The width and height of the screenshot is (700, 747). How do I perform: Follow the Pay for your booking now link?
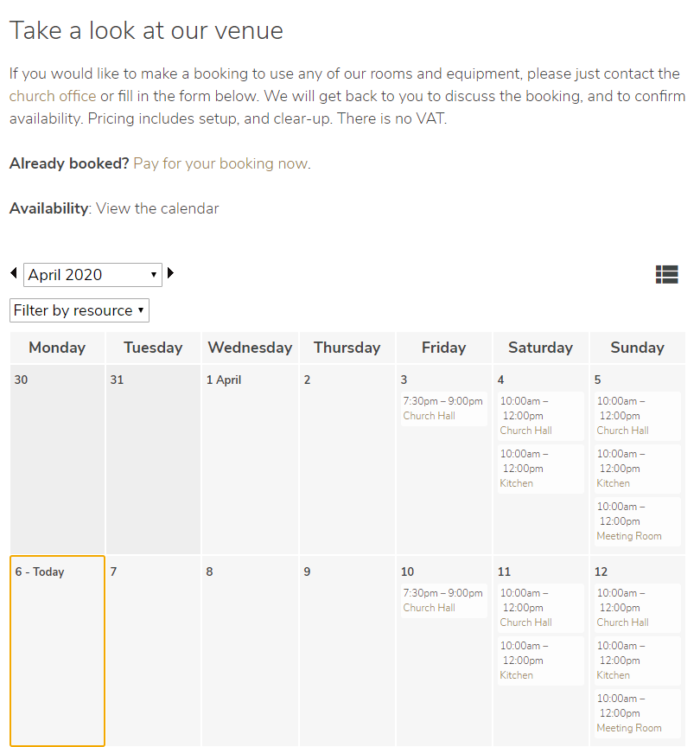pyautogui.click(x=220, y=163)
